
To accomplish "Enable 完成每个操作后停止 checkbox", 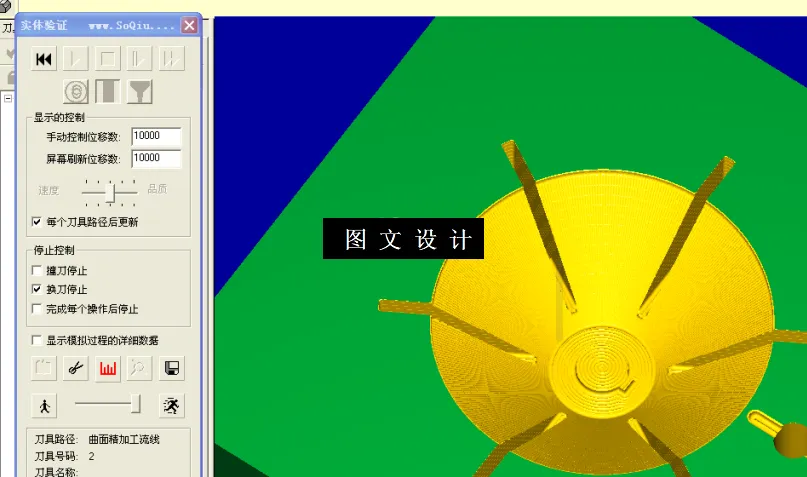I will click(37, 309).
